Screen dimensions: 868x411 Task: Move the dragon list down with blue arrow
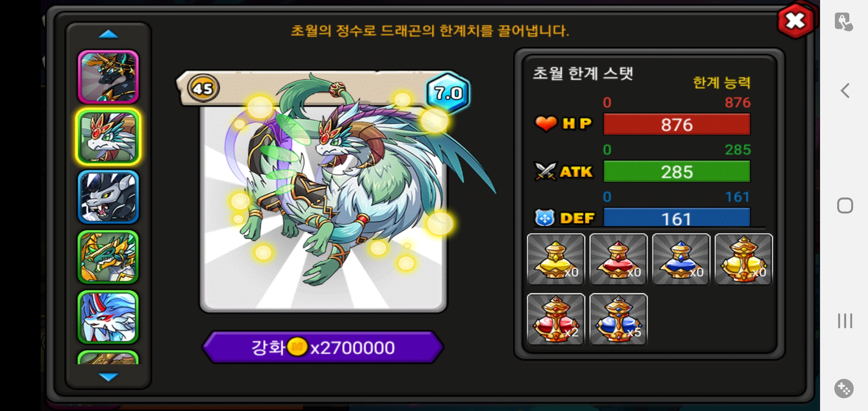click(x=108, y=377)
